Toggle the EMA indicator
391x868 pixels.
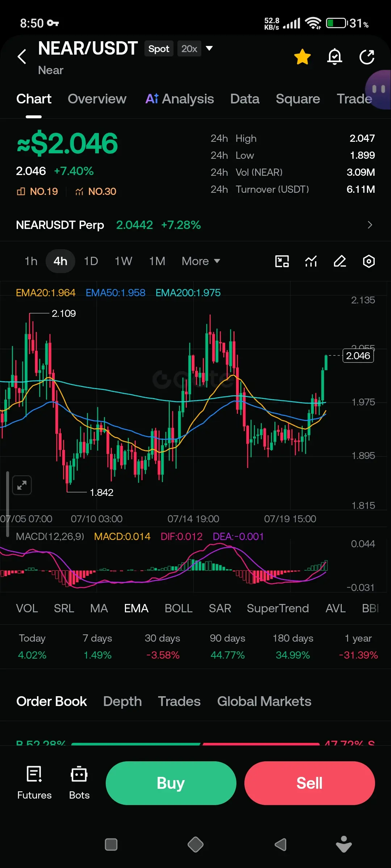(x=136, y=608)
